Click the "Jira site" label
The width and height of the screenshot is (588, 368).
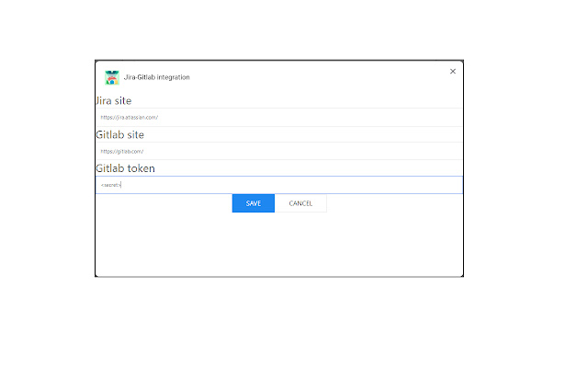pos(116,101)
